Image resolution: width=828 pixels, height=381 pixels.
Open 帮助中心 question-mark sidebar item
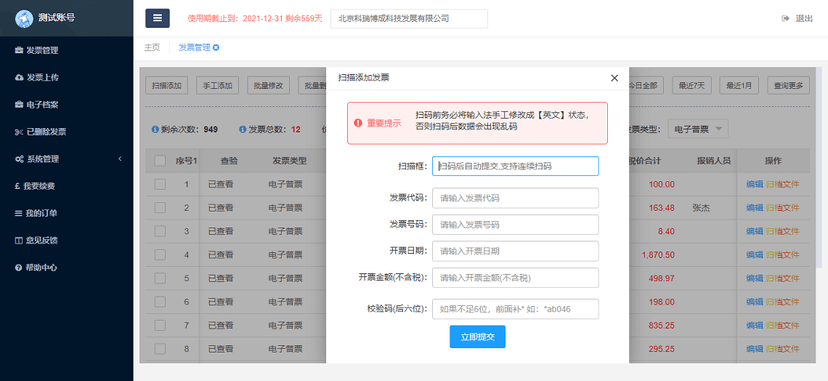tap(36, 268)
